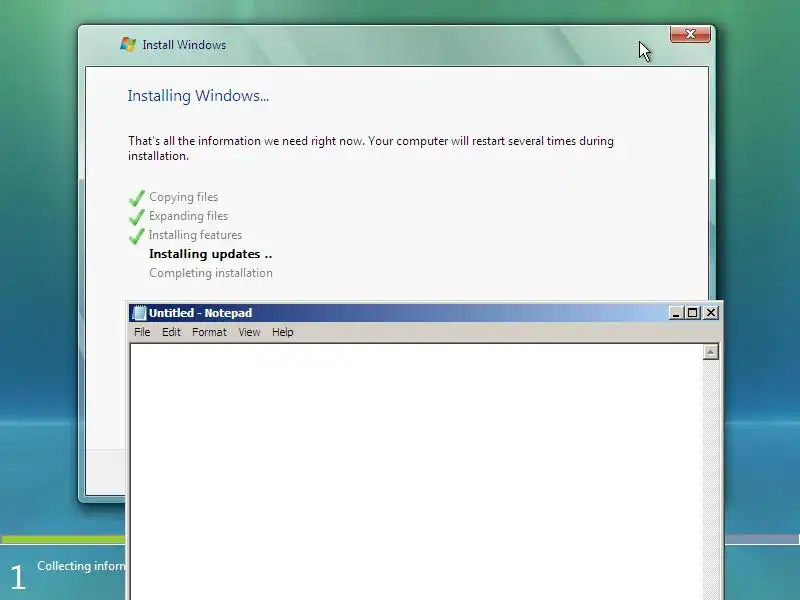Click the Notepad vertical scrollbar track
The height and width of the screenshot is (600, 800).
tap(710, 480)
